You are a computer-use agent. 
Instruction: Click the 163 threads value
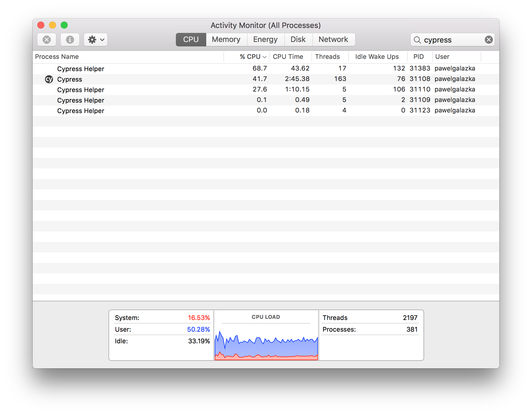tap(340, 79)
